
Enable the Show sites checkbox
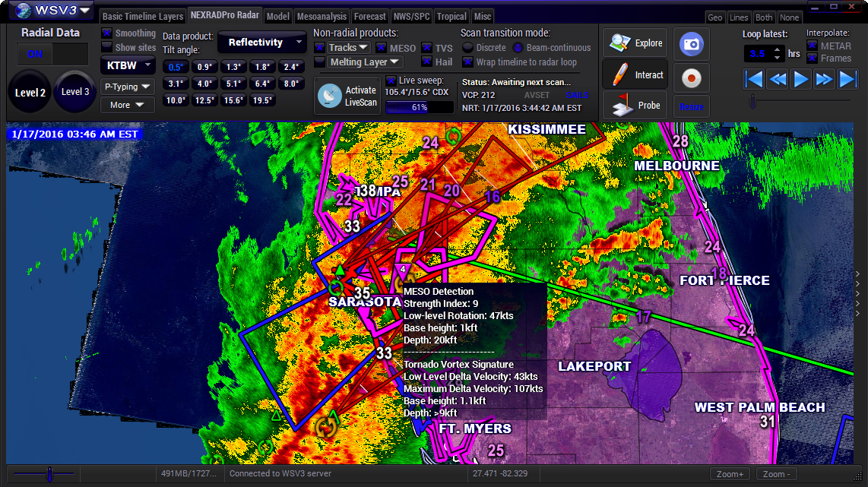(107, 47)
